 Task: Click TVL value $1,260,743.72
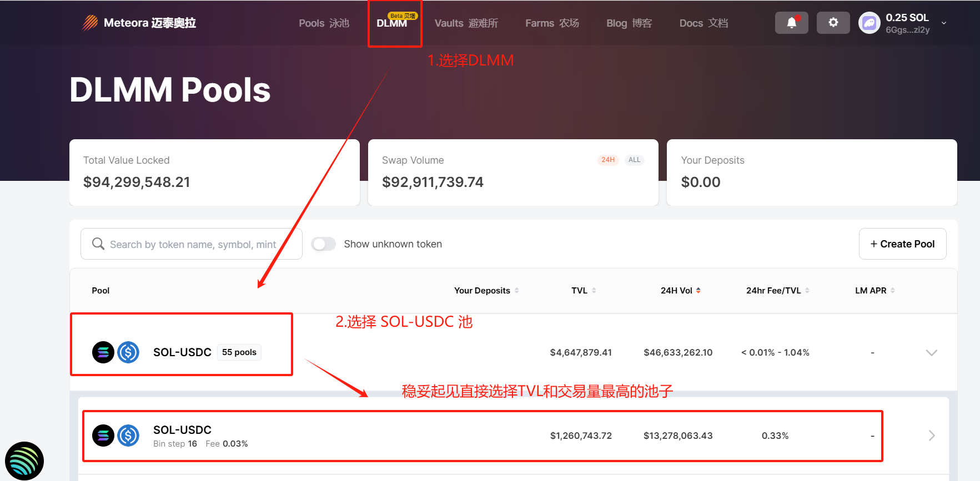pyautogui.click(x=581, y=436)
